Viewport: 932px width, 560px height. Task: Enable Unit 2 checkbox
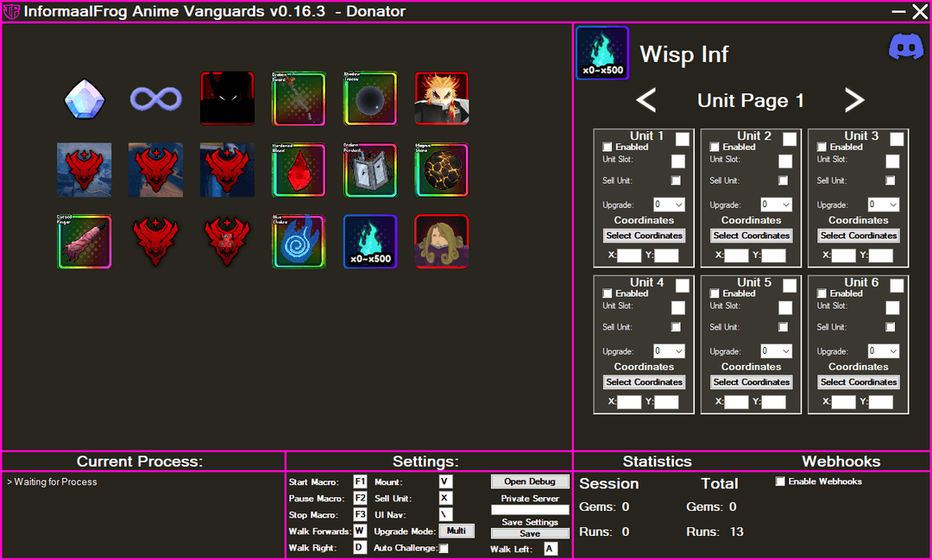(x=715, y=147)
